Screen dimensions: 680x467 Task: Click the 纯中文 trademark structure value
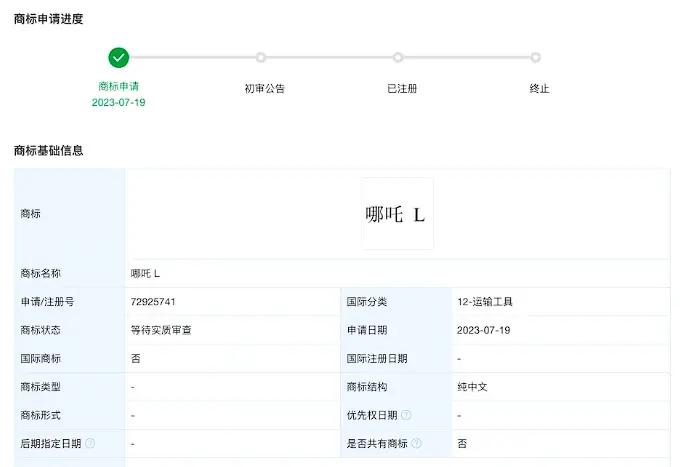(472, 387)
